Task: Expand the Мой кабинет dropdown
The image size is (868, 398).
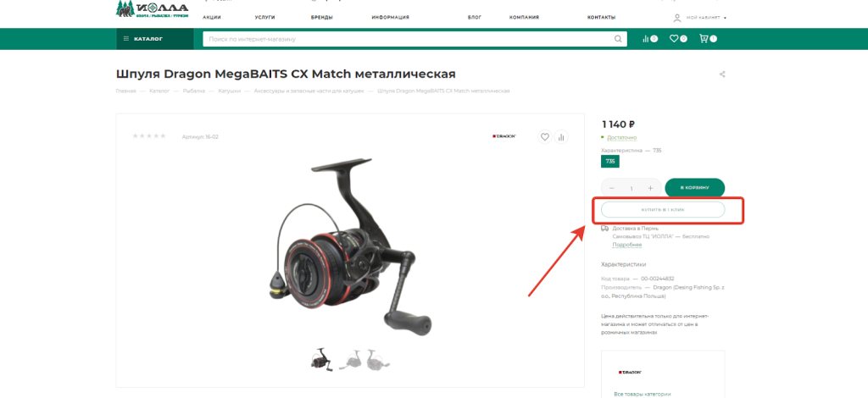Action: tap(699, 18)
